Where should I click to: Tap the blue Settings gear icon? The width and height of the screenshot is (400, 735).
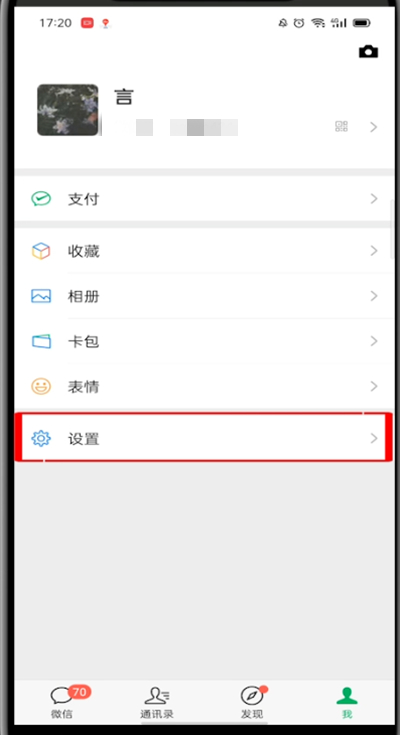pos(41,438)
